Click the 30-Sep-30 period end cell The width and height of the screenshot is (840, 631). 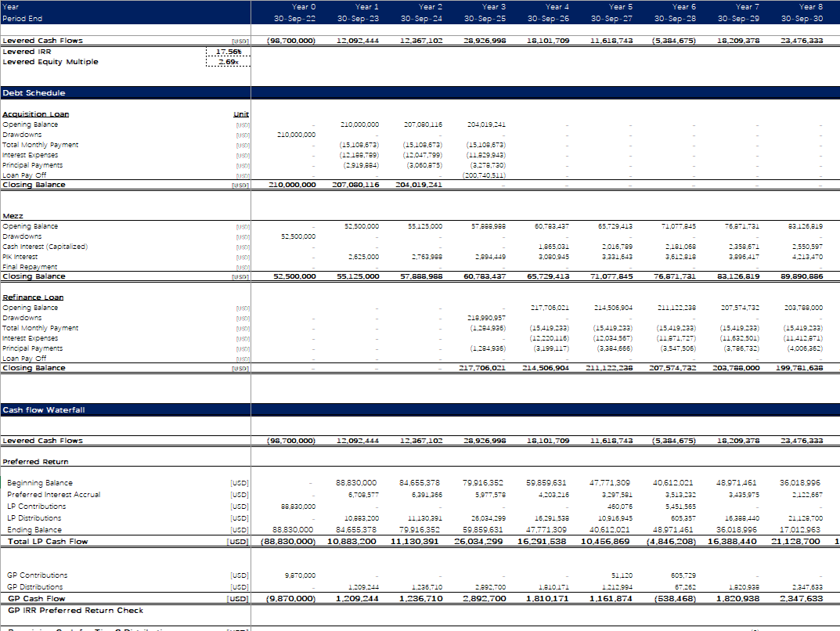805,18
